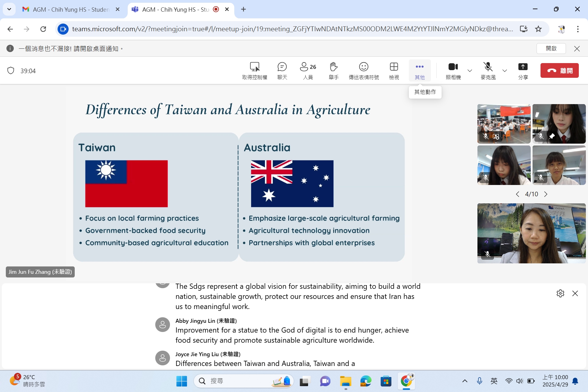Open a new browser tab

pyautogui.click(x=243, y=9)
